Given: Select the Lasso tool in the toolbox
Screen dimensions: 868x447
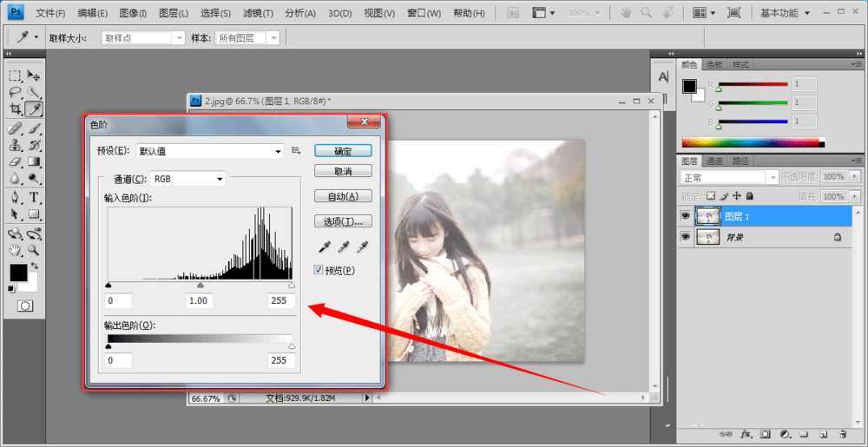Looking at the screenshot, I should click(16, 92).
